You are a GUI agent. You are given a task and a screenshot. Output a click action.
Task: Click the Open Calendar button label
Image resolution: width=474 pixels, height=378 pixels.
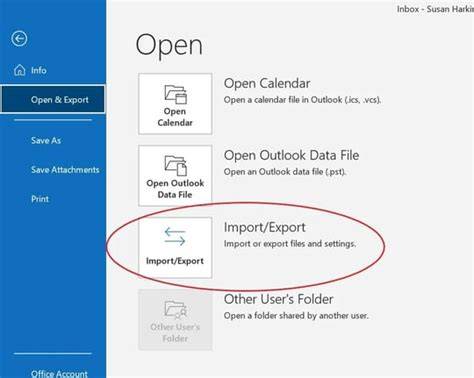pos(175,117)
